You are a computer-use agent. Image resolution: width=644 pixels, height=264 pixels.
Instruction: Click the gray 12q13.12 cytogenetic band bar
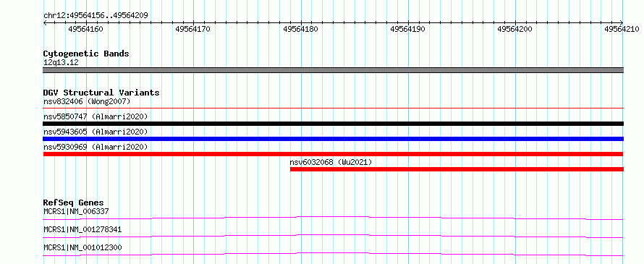(x=333, y=70)
